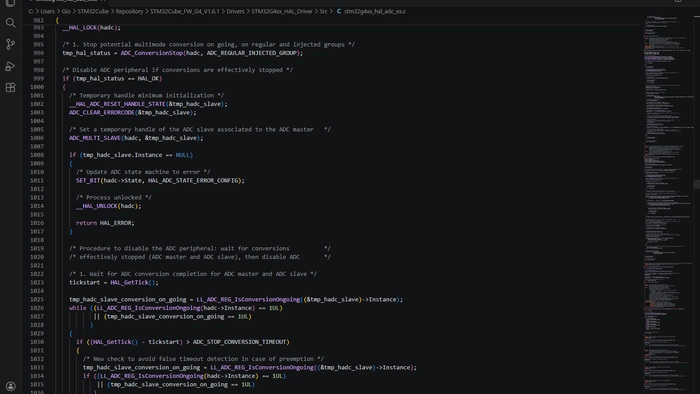Click 'ADC_MULTI_SLAVE' macro on line 1006

(95, 138)
